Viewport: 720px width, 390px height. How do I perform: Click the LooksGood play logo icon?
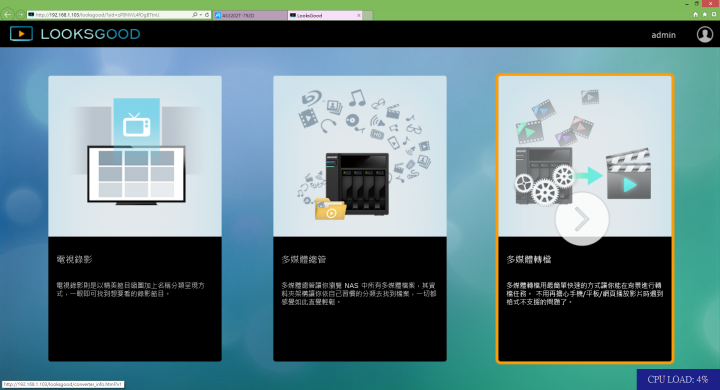[x=21, y=34]
